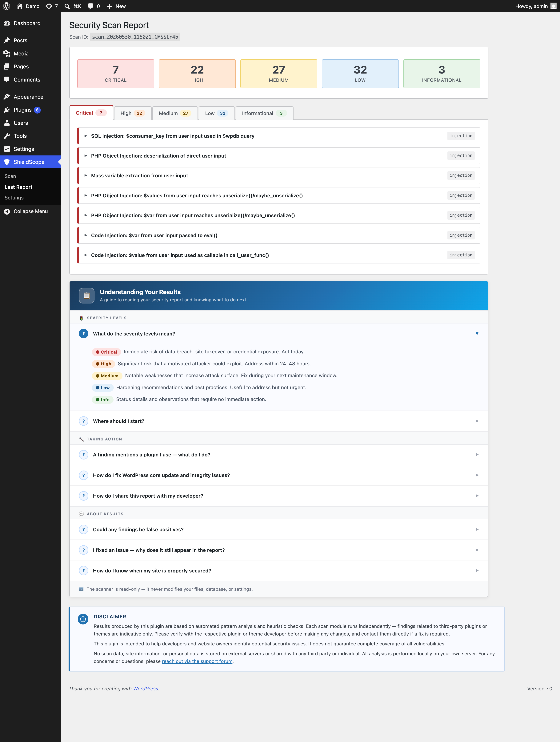This screenshot has height=742, width=560.
Task: Click 'Howdy, admin' account menu
Action: coord(535,6)
